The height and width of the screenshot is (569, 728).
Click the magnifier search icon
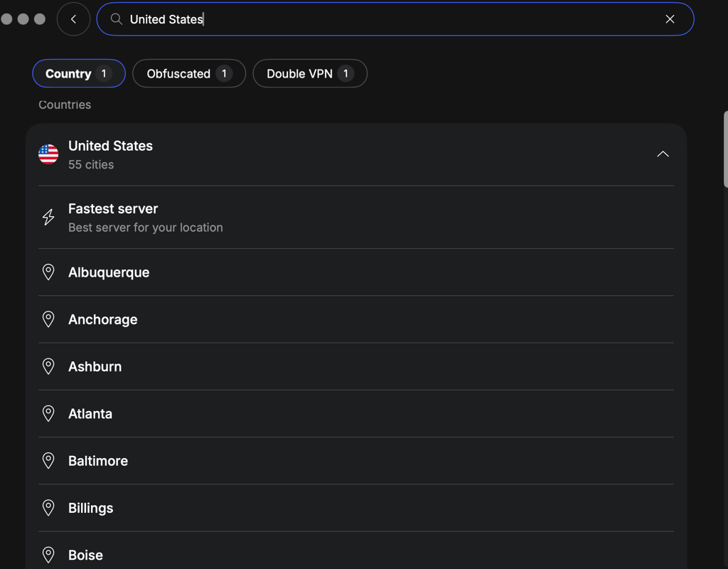click(117, 19)
